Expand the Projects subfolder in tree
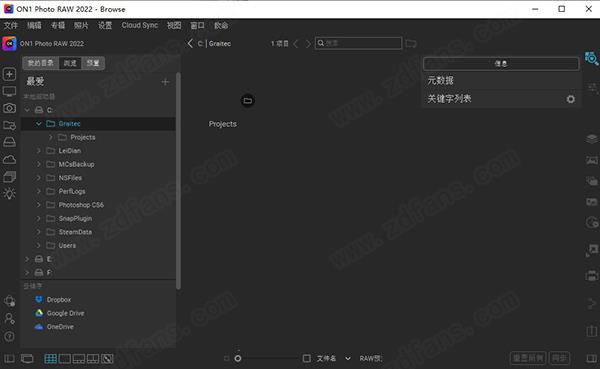Image resolution: width=600 pixels, height=369 pixels. 51,137
